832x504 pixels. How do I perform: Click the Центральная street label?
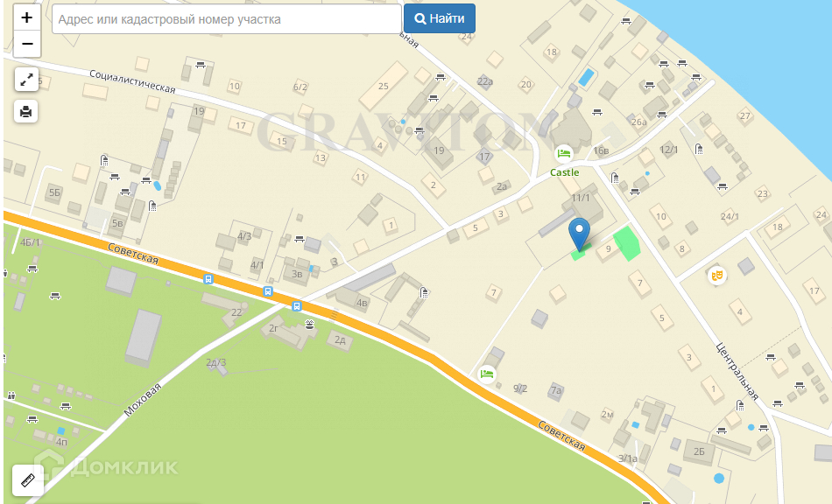coord(737,370)
